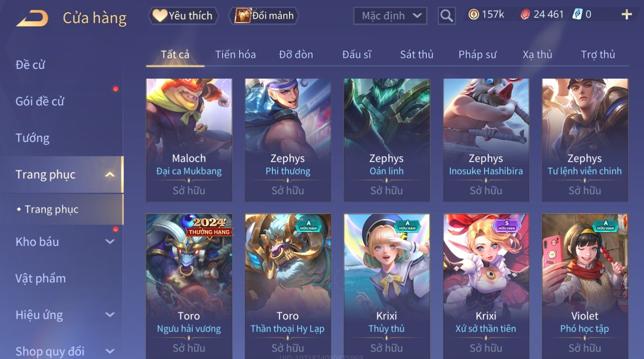
Task: Expand the Hiệu ứng sidebar section
Action: point(110,315)
